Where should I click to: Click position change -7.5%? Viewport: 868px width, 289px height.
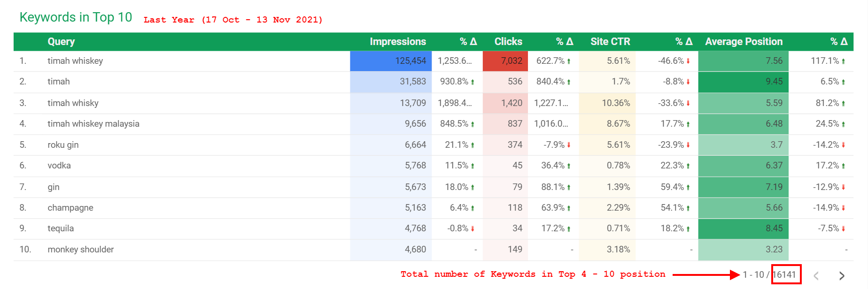(829, 228)
